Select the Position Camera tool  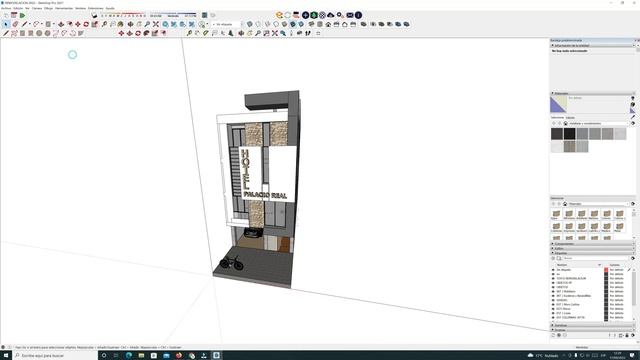[x=291, y=33]
